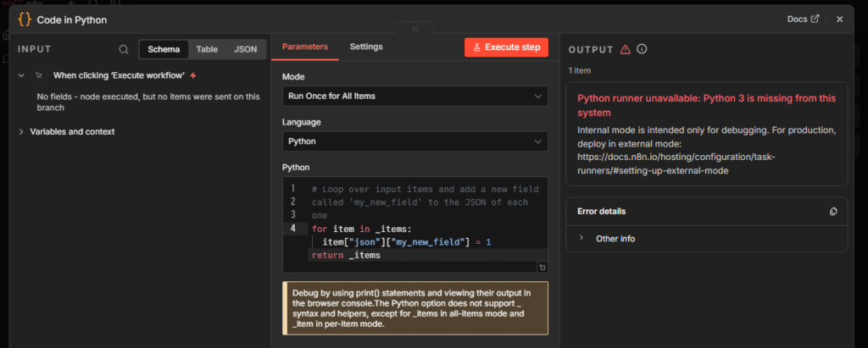This screenshot has width=868, height=348.
Task: Click line number 4 in editor gutter
Action: click(292, 228)
